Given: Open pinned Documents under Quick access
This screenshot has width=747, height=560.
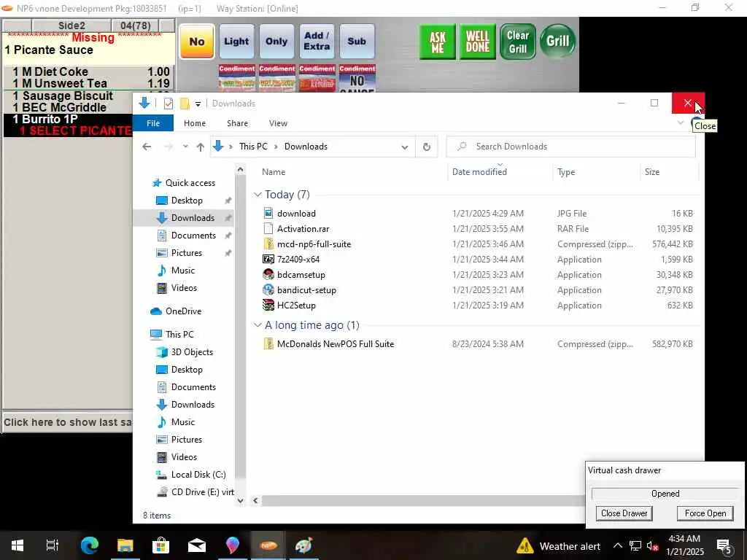Looking at the screenshot, I should tap(193, 236).
